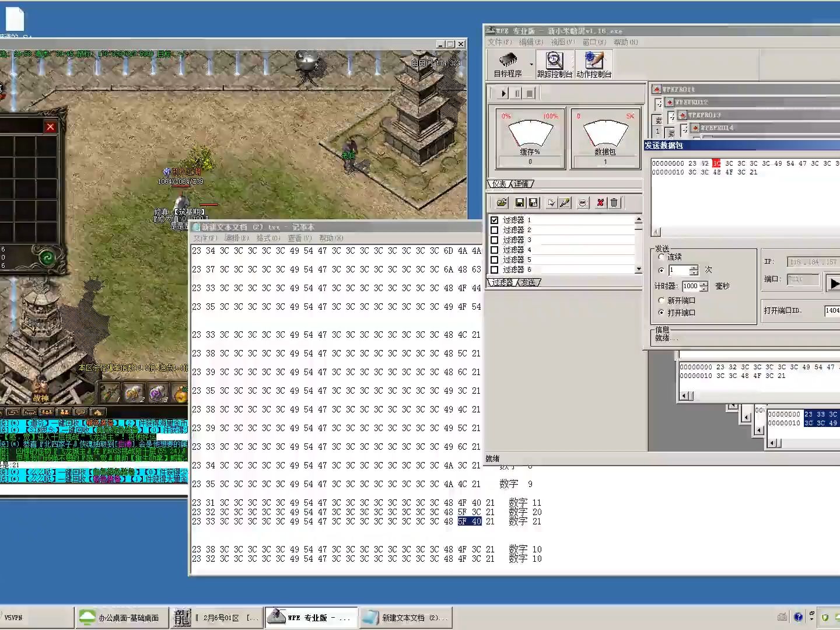
Task: Click the send-count spinner arrows
Action: coord(694,270)
